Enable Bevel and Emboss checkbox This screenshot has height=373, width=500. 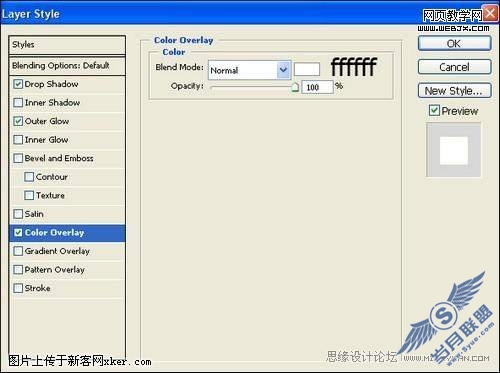(x=18, y=158)
